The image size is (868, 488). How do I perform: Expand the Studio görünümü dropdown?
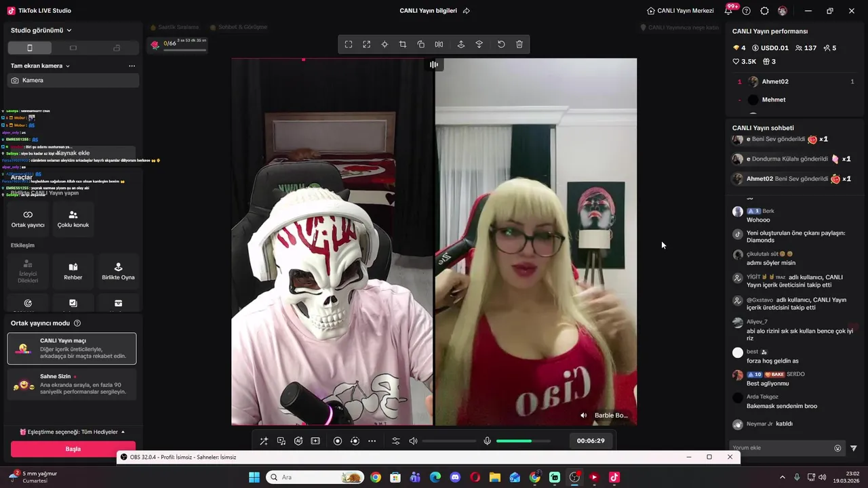[41, 30]
